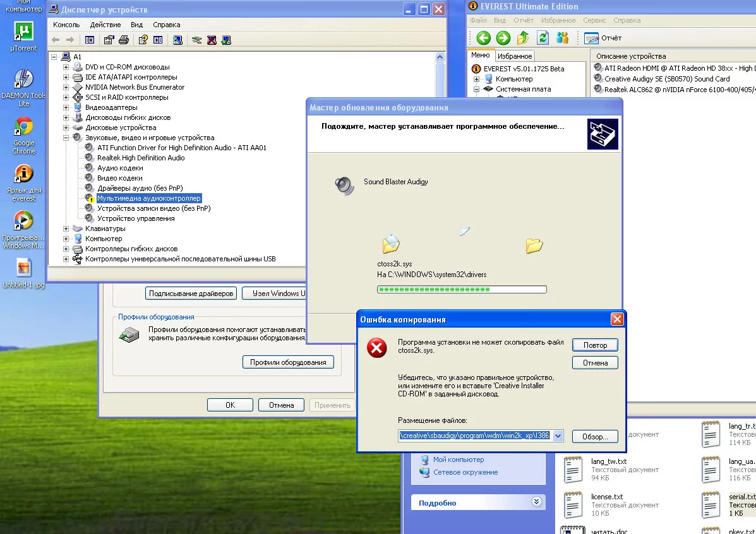
Task: Open the file location path dropdown arrow
Action: pyautogui.click(x=557, y=436)
